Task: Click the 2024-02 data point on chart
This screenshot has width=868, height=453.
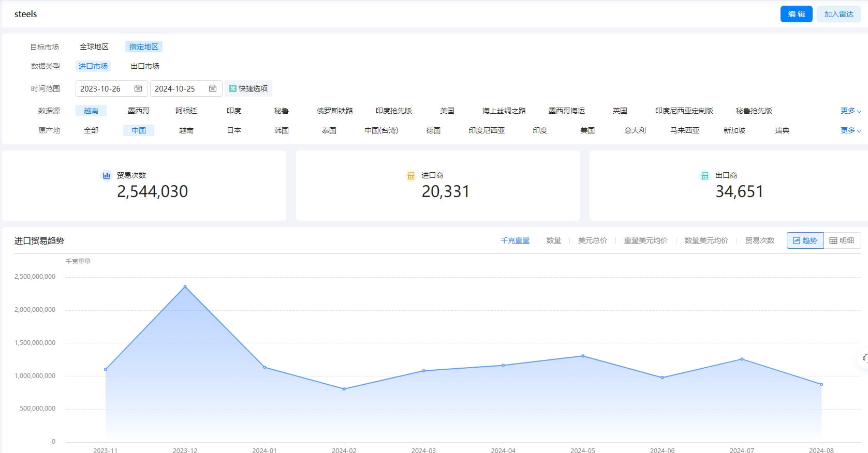Action: 344,389
